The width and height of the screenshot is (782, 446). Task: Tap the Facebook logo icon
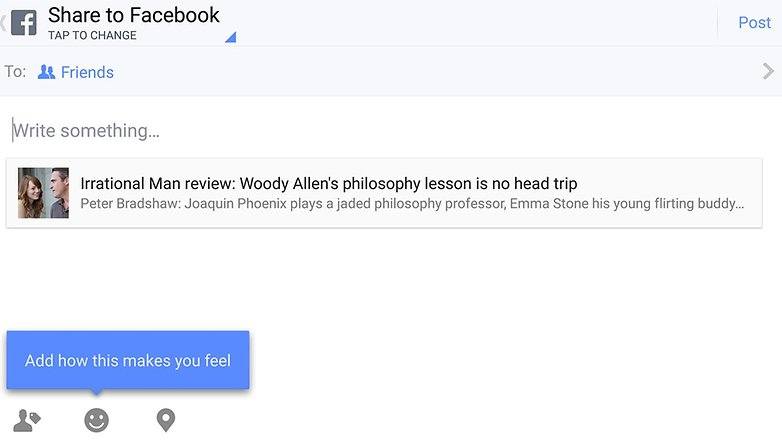pos(24,22)
